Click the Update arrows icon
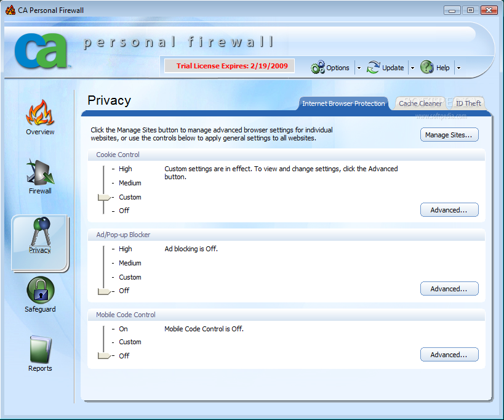The height and width of the screenshot is (420, 504). (373, 67)
